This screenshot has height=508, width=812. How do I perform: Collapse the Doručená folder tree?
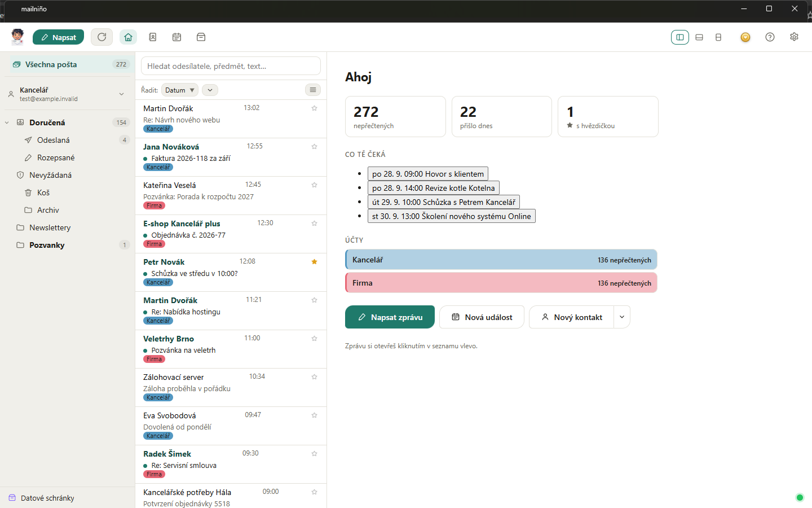(7, 122)
